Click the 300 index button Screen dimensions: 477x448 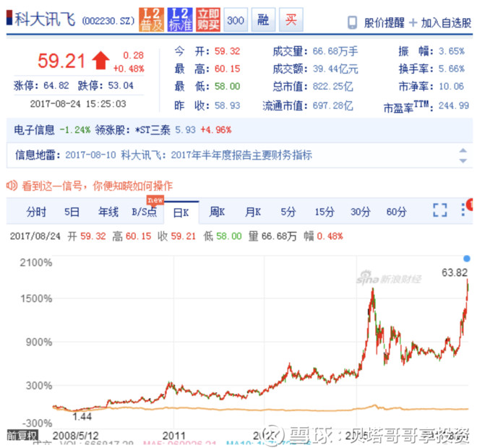(236, 20)
